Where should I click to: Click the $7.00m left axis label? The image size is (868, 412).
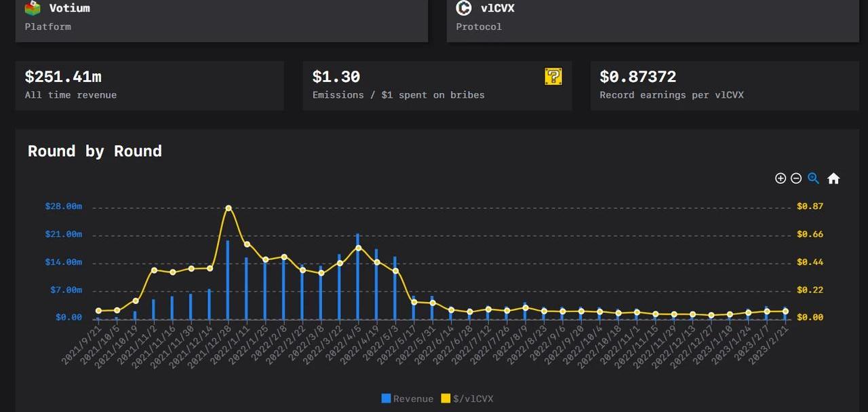tap(66, 290)
